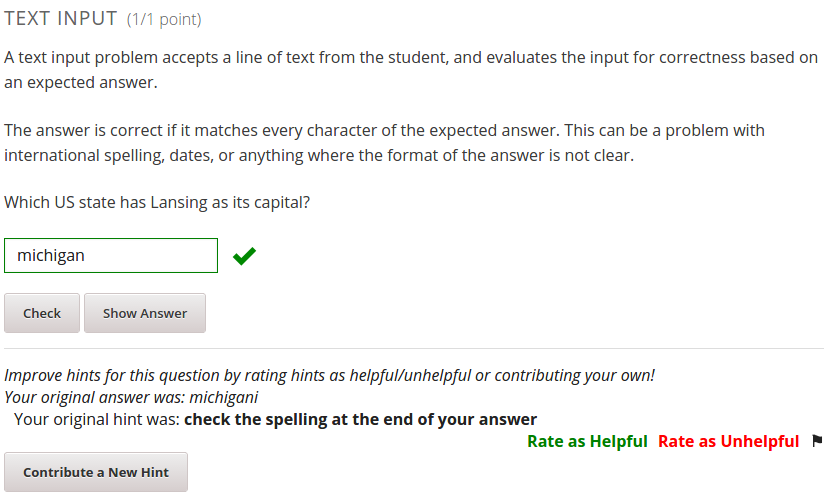Click the TEXT INPUT heading
Image resolution: width=826 pixels, height=499 pixels.
pyautogui.click(x=61, y=19)
